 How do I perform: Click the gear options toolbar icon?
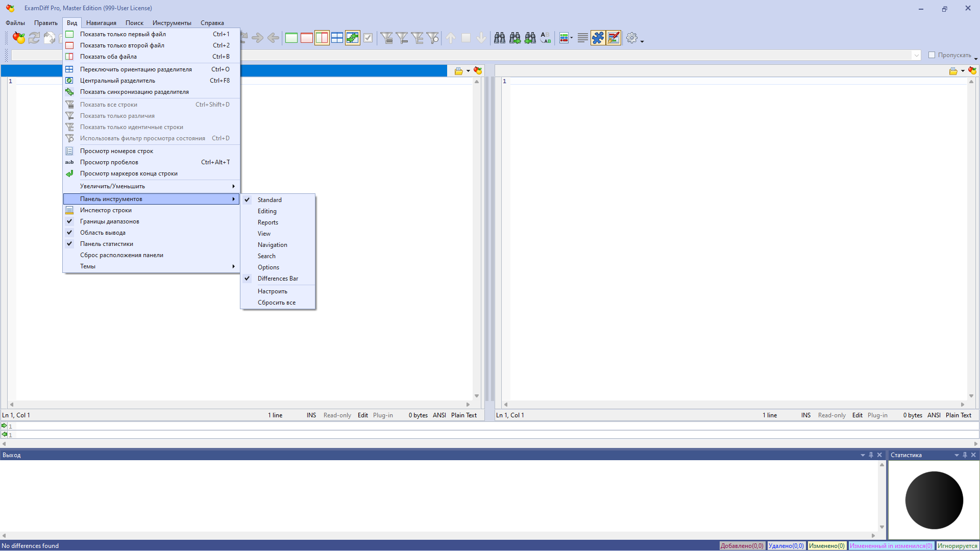632,38
